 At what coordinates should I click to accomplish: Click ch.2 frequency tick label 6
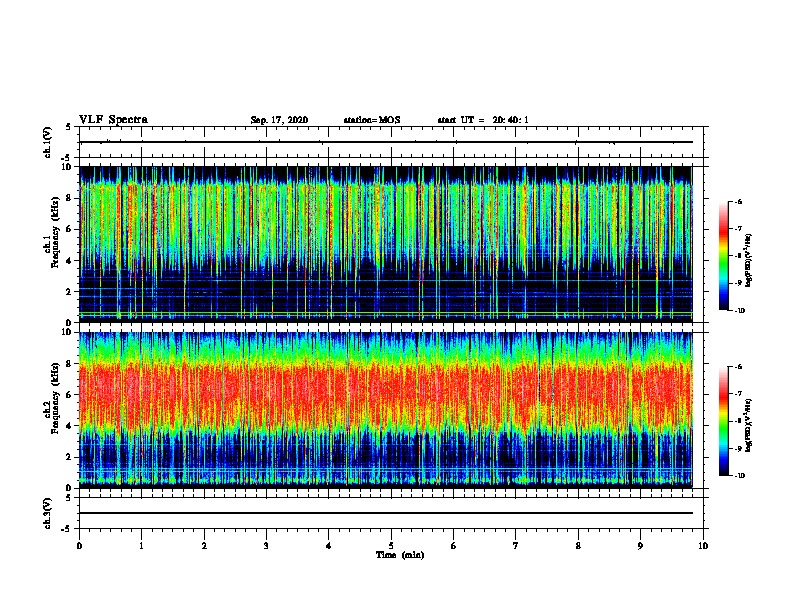pyautogui.click(x=70, y=395)
